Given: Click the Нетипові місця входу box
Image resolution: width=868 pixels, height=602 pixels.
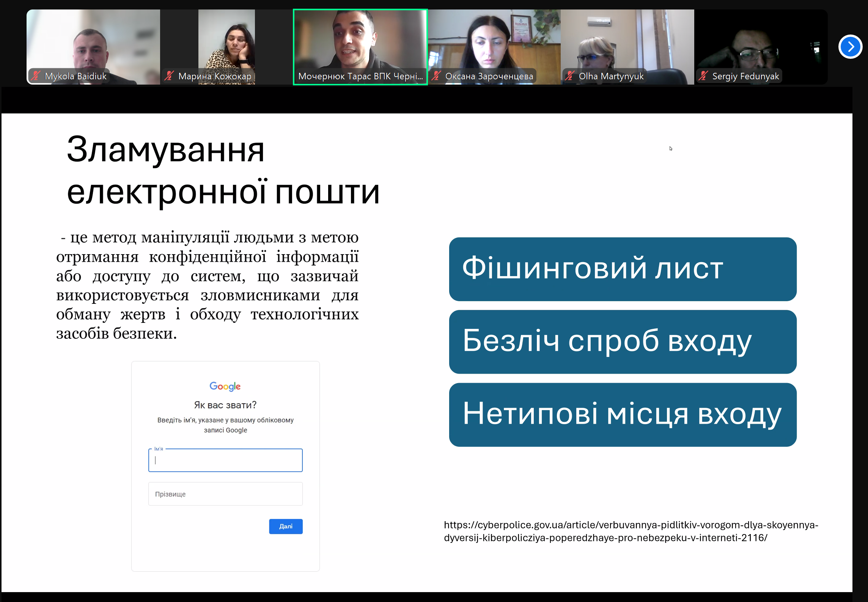Looking at the screenshot, I should tap(623, 415).
